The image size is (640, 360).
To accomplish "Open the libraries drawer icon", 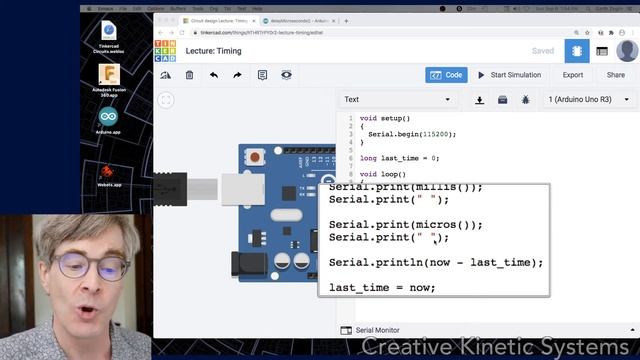I will (x=502, y=100).
